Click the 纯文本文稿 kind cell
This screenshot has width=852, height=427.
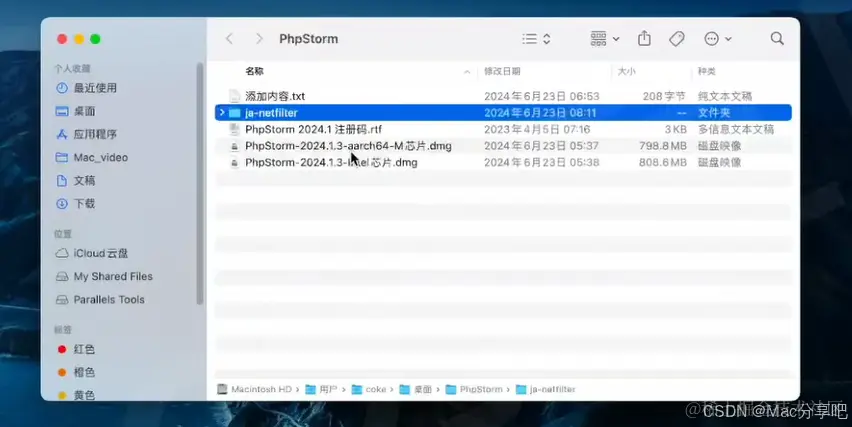[725, 96]
